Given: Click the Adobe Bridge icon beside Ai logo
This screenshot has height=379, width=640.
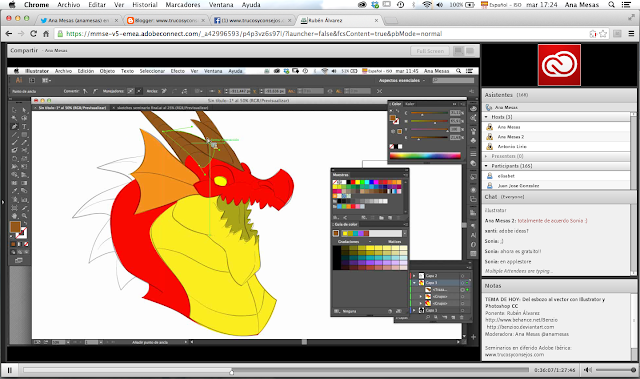Looking at the screenshot, I should pyautogui.click(x=32, y=80).
